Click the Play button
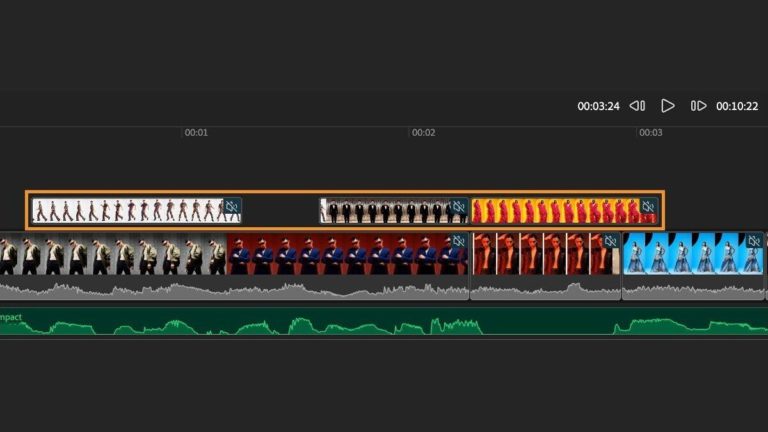 click(668, 106)
